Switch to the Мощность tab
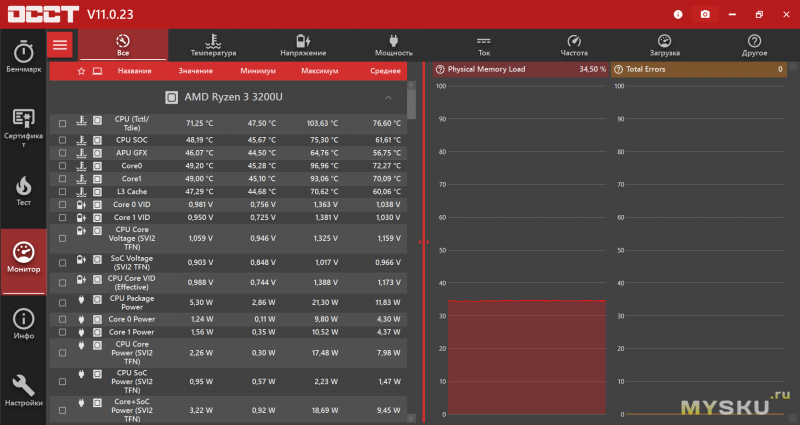The width and height of the screenshot is (800, 425). pyautogui.click(x=393, y=45)
